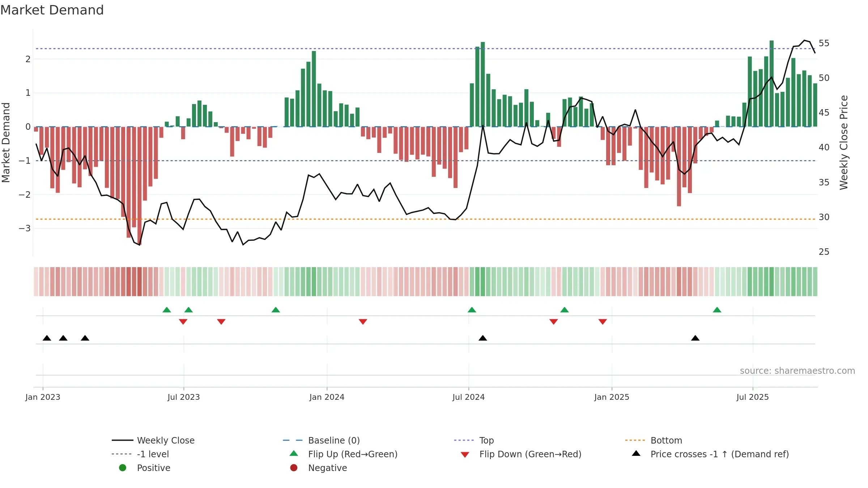Click the Jul 2024 axis label
Image resolution: width=868 pixels, height=488 pixels.
[469, 397]
